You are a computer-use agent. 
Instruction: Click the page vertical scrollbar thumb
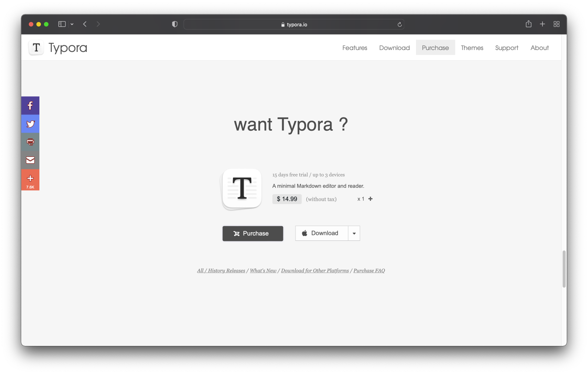[564, 269]
